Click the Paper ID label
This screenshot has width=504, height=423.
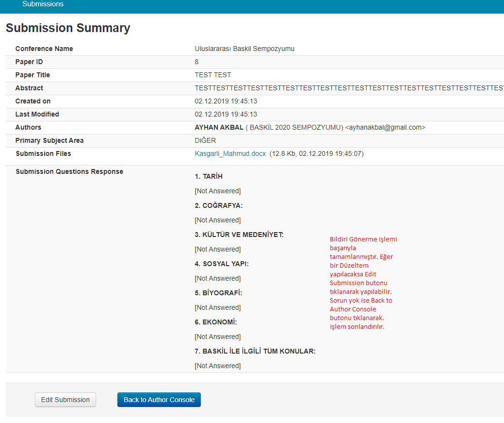point(29,62)
